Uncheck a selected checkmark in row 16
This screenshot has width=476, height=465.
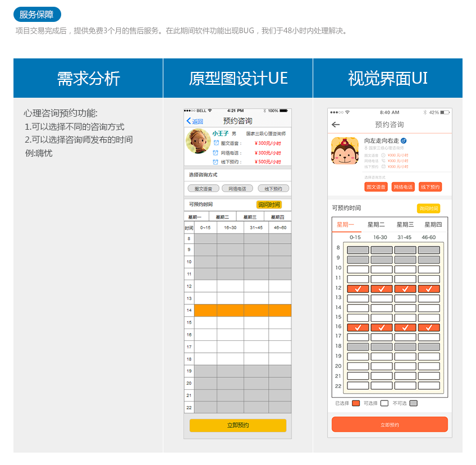coord(359,327)
